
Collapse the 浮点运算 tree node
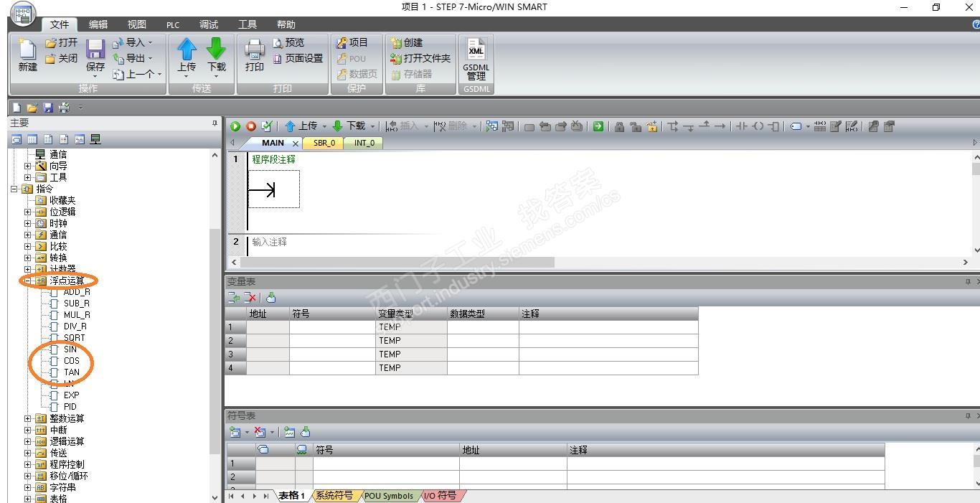click(28, 281)
